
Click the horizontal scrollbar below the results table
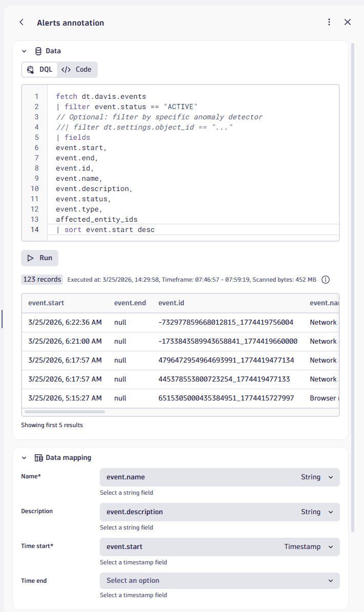coord(64,411)
